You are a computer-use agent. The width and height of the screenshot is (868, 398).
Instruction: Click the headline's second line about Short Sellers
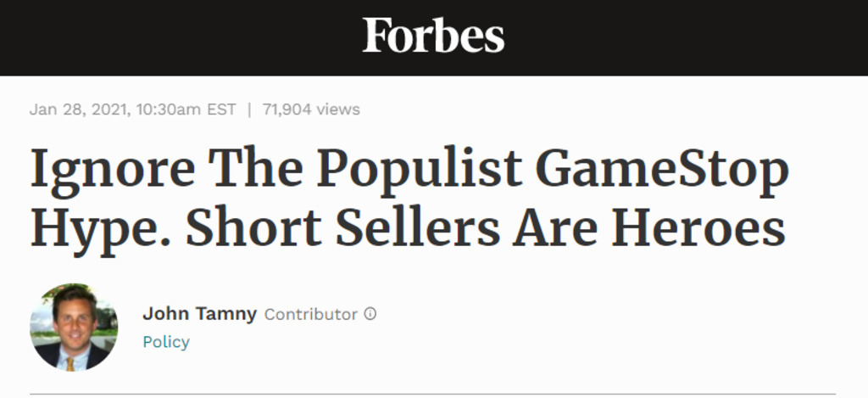(408, 228)
